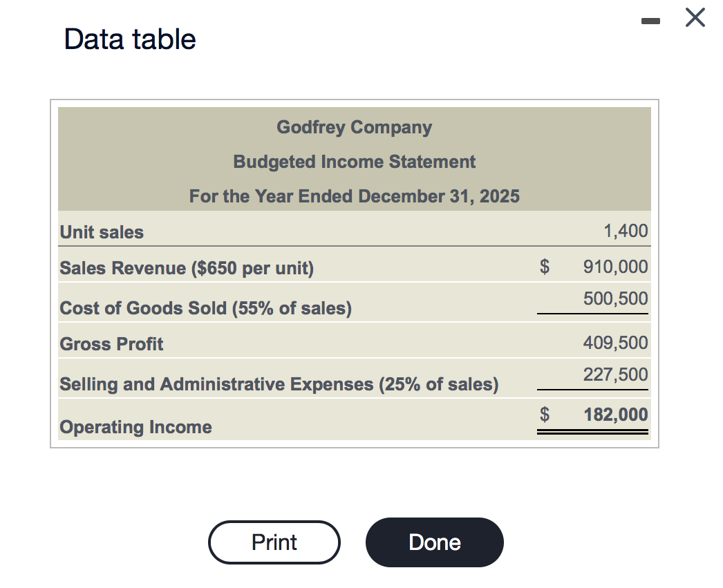Click the year ended December 31, 2025 line
The width and height of the screenshot is (723, 588).
pyautogui.click(x=354, y=196)
